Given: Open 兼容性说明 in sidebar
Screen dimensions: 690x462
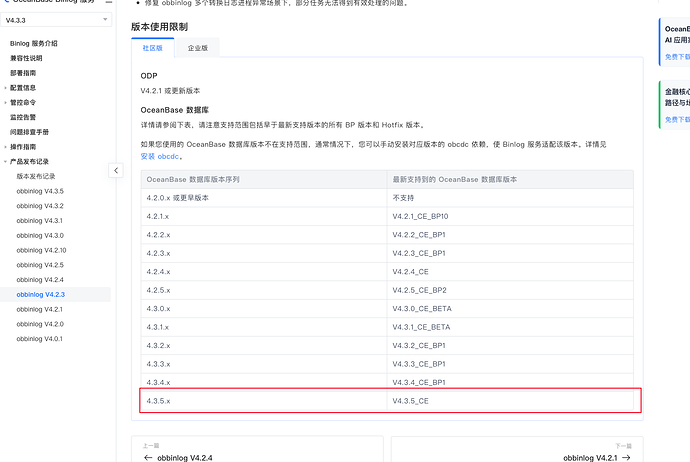Looking at the screenshot, I should coord(26,58).
